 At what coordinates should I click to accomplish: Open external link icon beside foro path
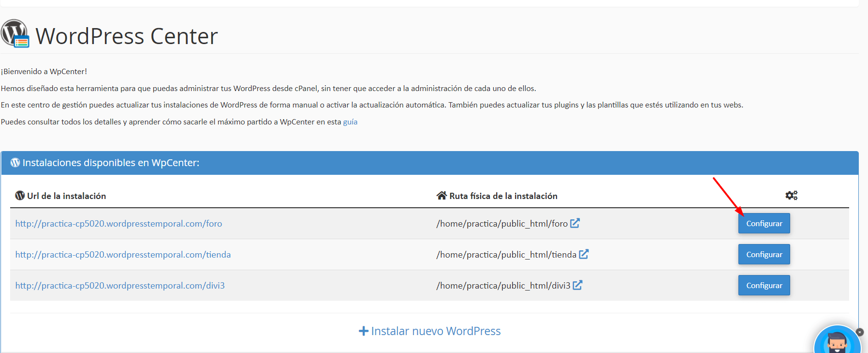[575, 223]
